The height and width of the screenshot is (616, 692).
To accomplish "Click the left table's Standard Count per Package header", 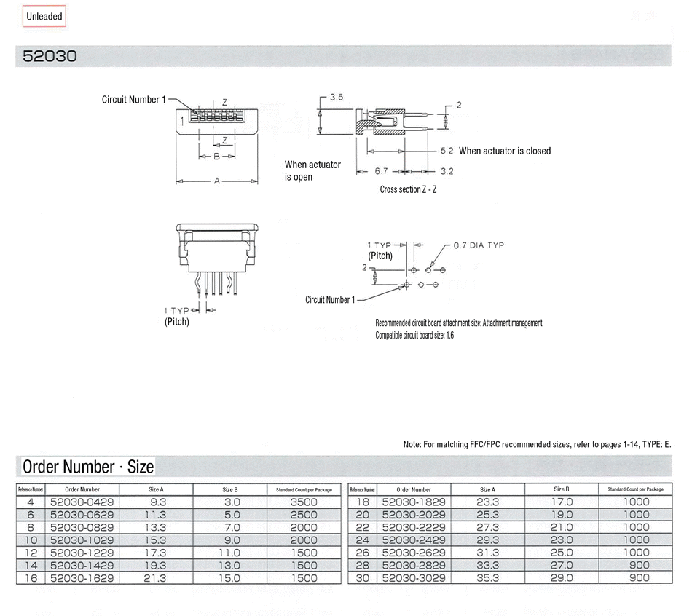I will coord(304,490).
